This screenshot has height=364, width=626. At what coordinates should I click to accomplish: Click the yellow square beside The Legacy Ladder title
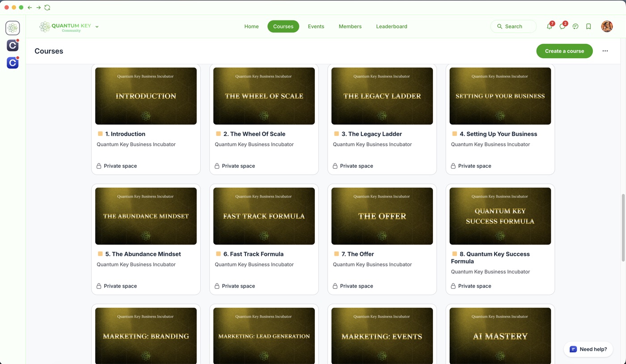336,134
